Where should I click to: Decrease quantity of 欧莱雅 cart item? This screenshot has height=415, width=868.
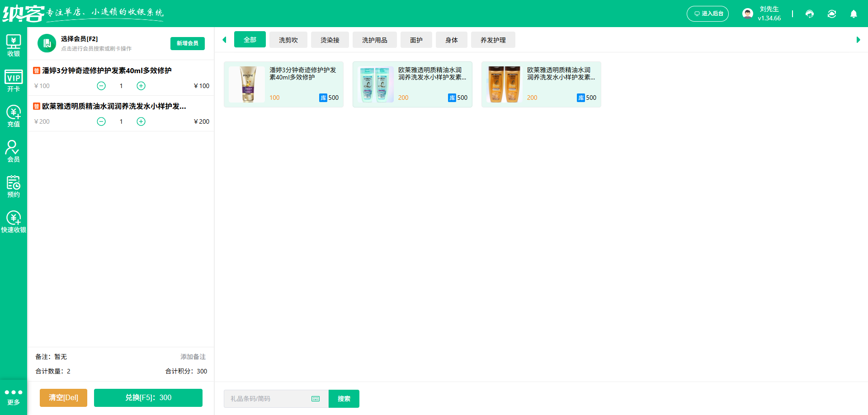(x=101, y=121)
